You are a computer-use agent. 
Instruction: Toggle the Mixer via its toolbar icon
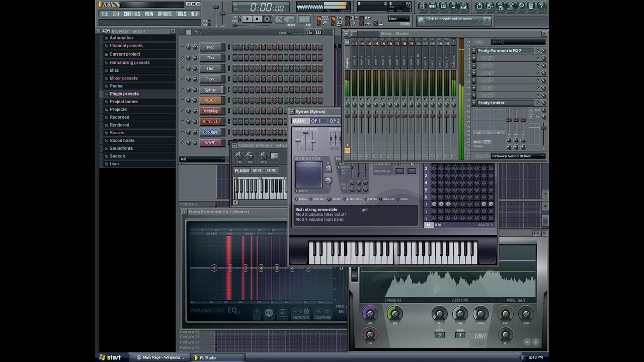click(464, 7)
